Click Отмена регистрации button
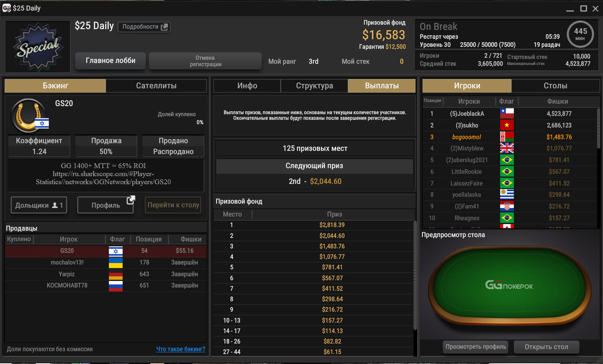Viewport: 603px width, 364px height. click(205, 61)
